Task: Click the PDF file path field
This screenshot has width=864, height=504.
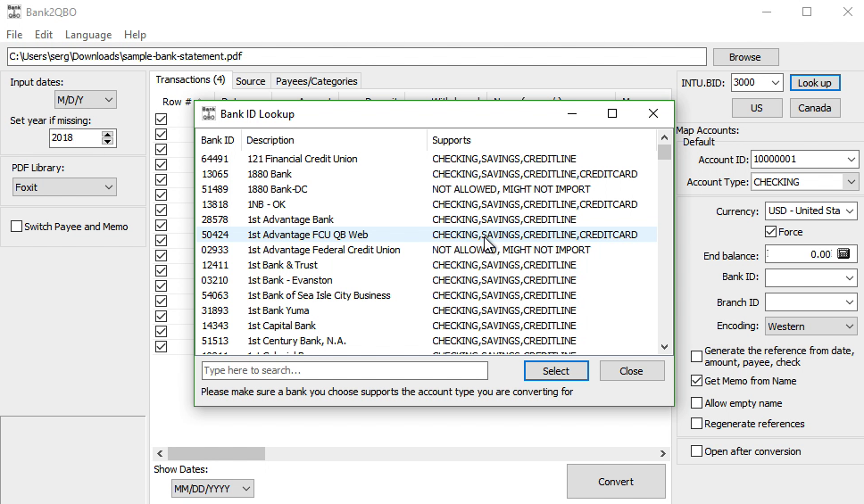Action: pos(356,56)
